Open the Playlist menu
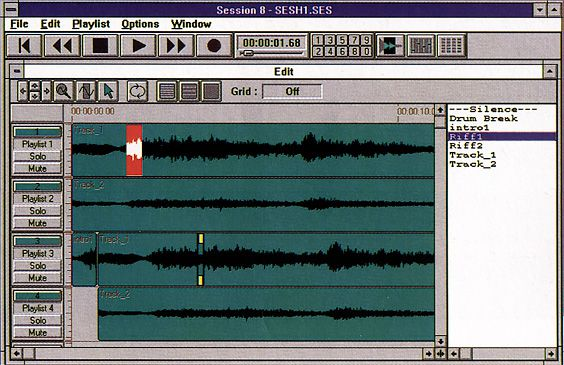Image resolution: width=564 pixels, height=365 pixels. tap(91, 24)
